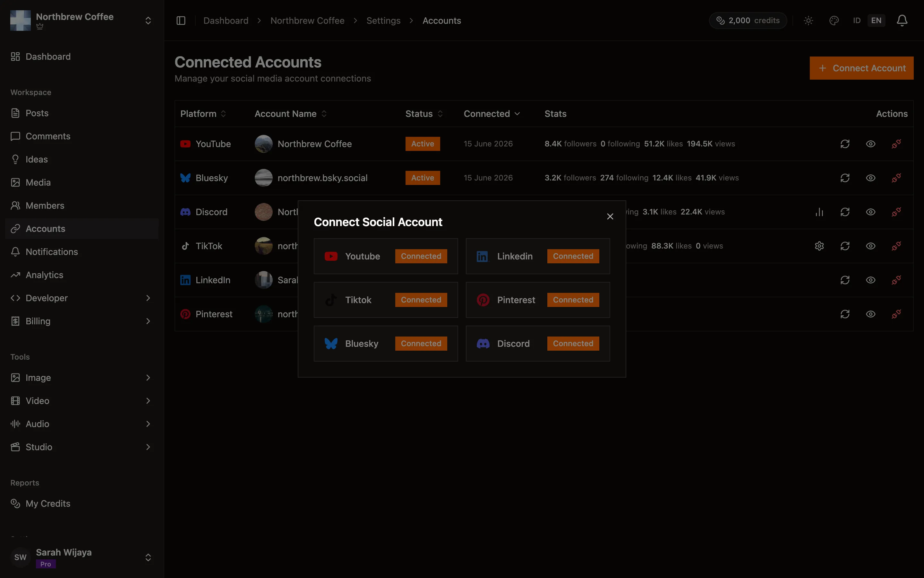
Task: Click Northbrew Coffee YouTube account avatar
Action: coord(263,144)
